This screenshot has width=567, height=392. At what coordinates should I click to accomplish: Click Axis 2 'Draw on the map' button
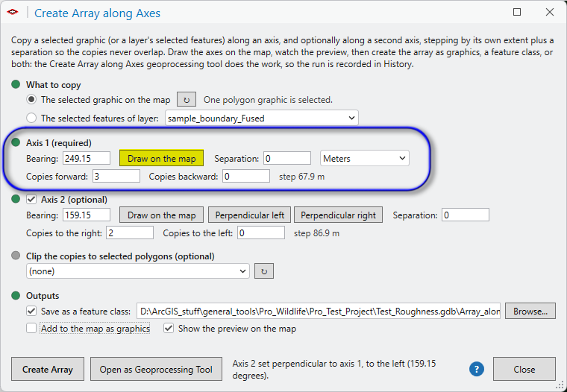point(162,215)
